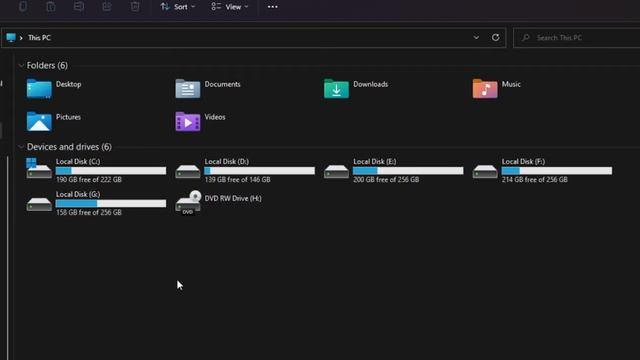Expand the address bar history dropdown
This screenshot has height=360, width=640.
[476, 38]
